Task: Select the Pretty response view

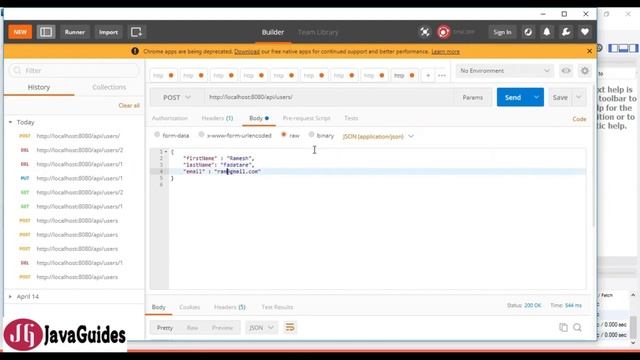Action: pyautogui.click(x=165, y=327)
